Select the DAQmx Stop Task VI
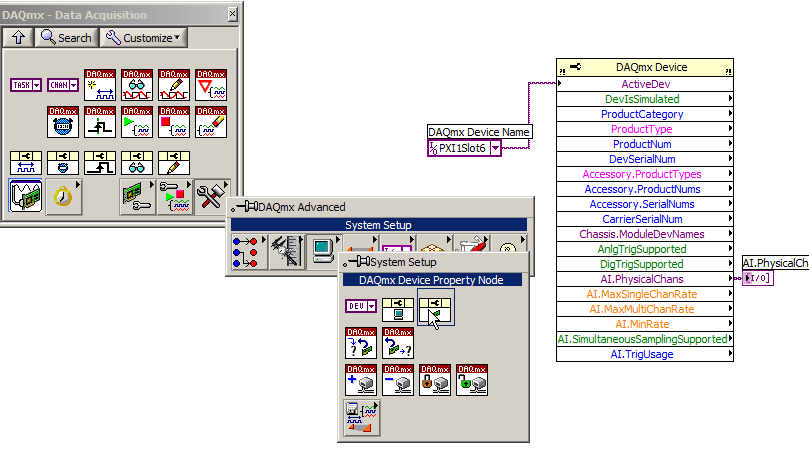 (174, 122)
